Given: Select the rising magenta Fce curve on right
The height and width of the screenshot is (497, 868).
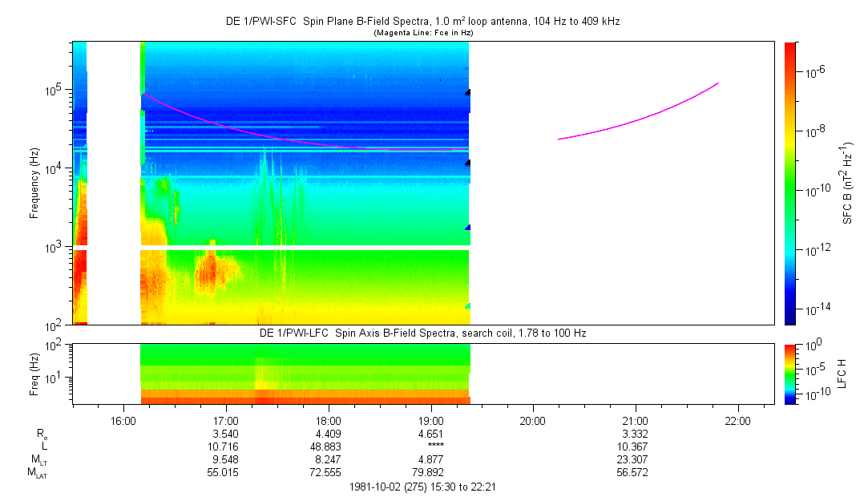Looking at the screenshot, I should coord(641,118).
